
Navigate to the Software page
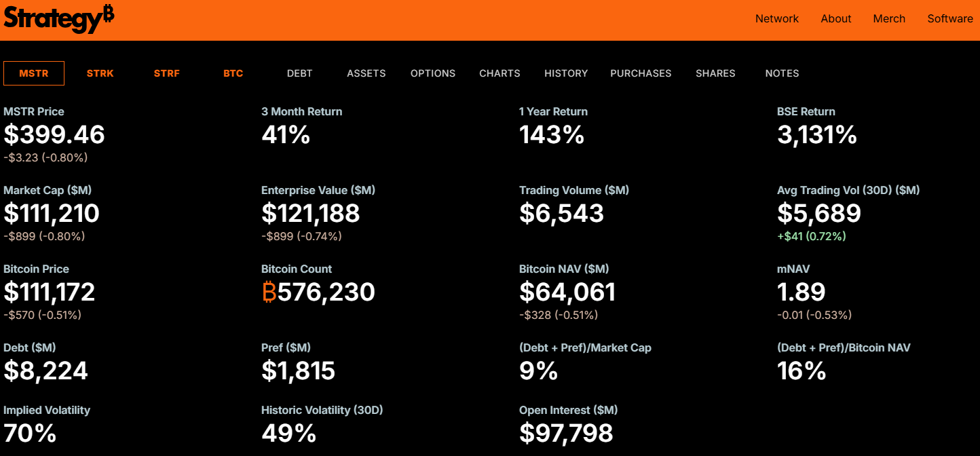(x=949, y=19)
